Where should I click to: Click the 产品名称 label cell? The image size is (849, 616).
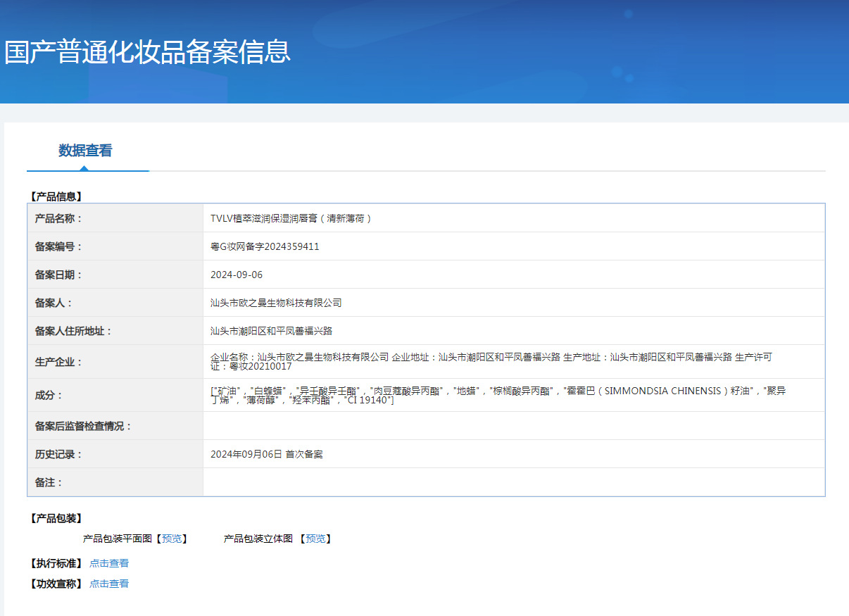point(59,218)
